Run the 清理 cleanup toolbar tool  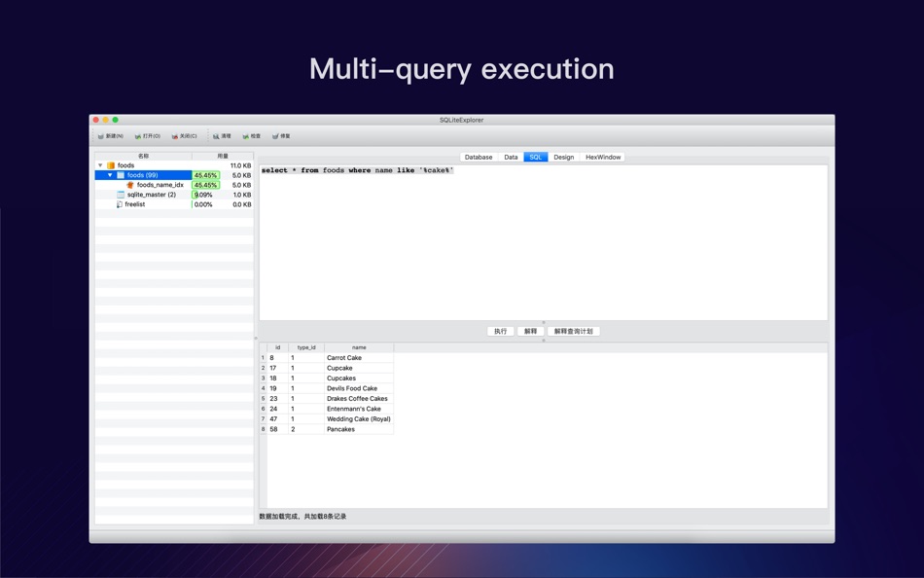point(222,136)
